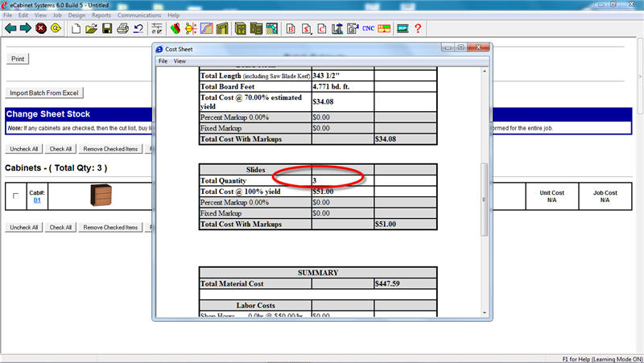
Task: Tick the checkbox for cabinet B1
Action: (16, 196)
